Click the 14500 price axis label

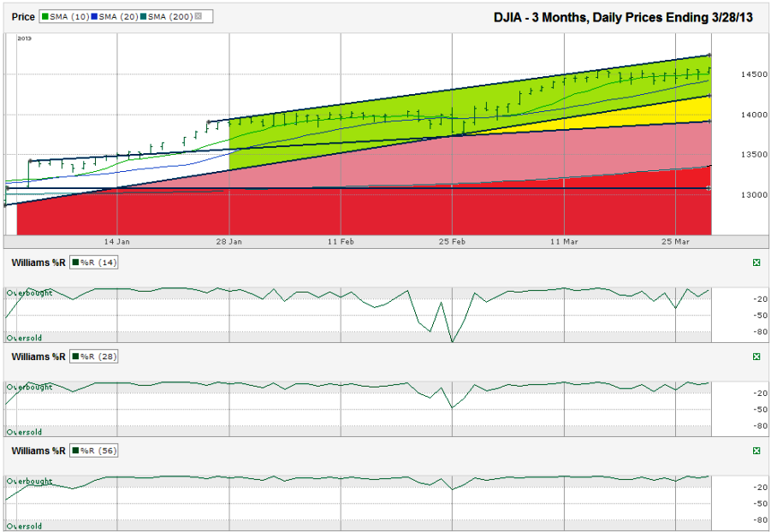pyautogui.click(x=754, y=74)
